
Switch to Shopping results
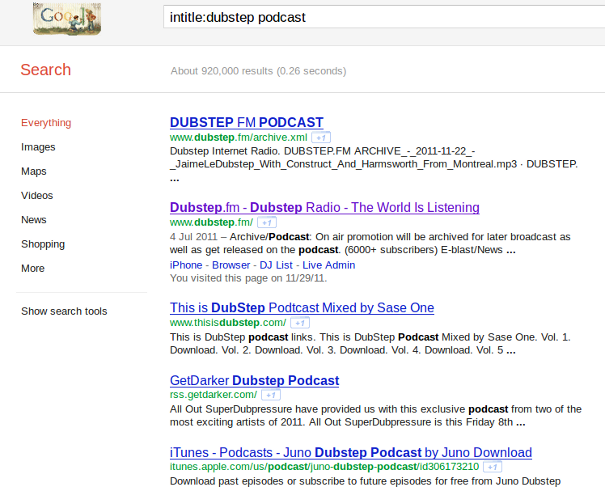tap(43, 244)
